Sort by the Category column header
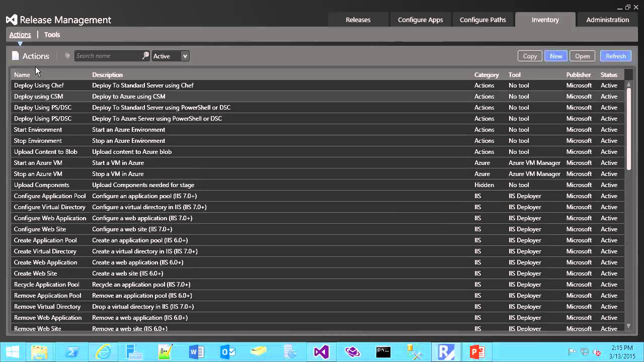Screen dimensions: 644x362 coord(487,74)
